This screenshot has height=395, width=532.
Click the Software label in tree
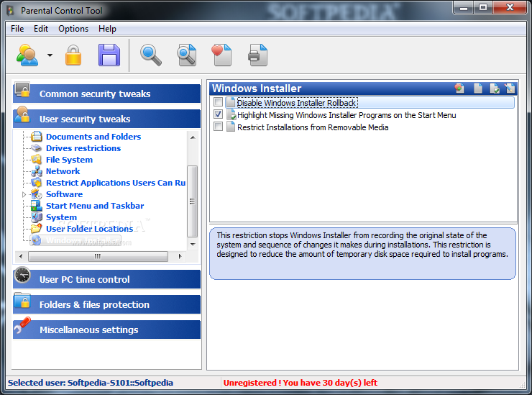pyautogui.click(x=65, y=194)
